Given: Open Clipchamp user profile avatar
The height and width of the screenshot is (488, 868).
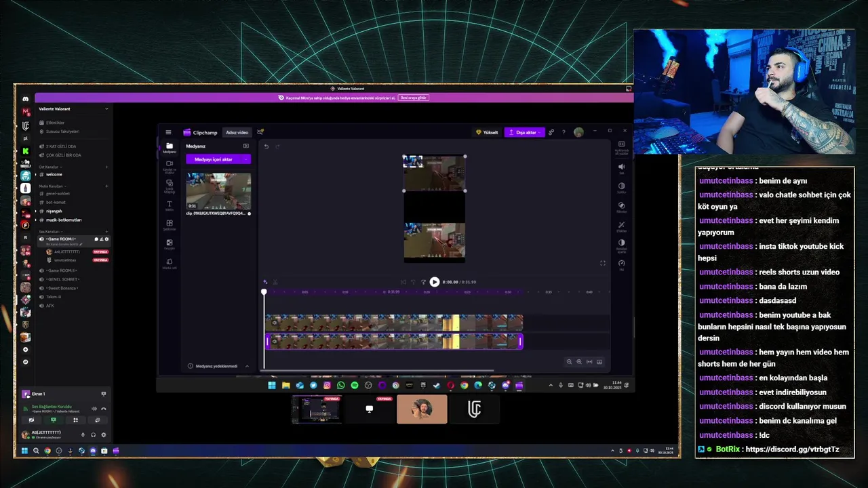Looking at the screenshot, I should click(578, 132).
